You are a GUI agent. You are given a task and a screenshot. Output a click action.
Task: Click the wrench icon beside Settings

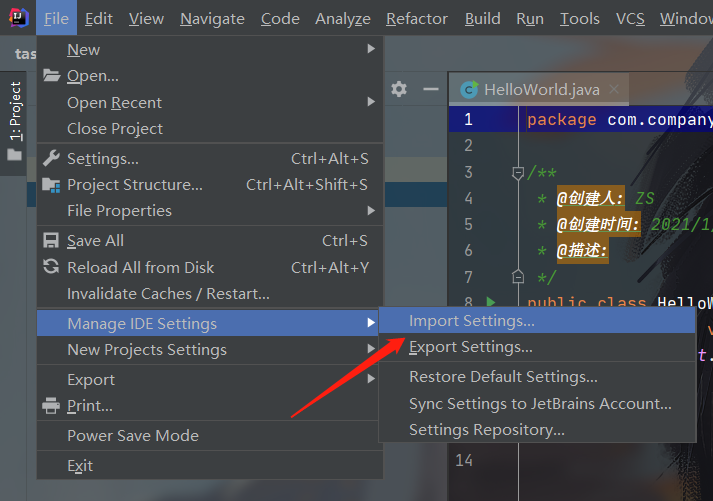pyautogui.click(x=51, y=158)
